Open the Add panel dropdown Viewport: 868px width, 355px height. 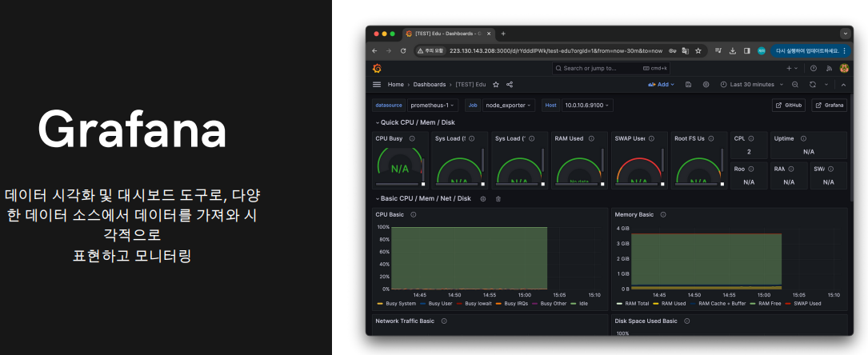click(661, 85)
